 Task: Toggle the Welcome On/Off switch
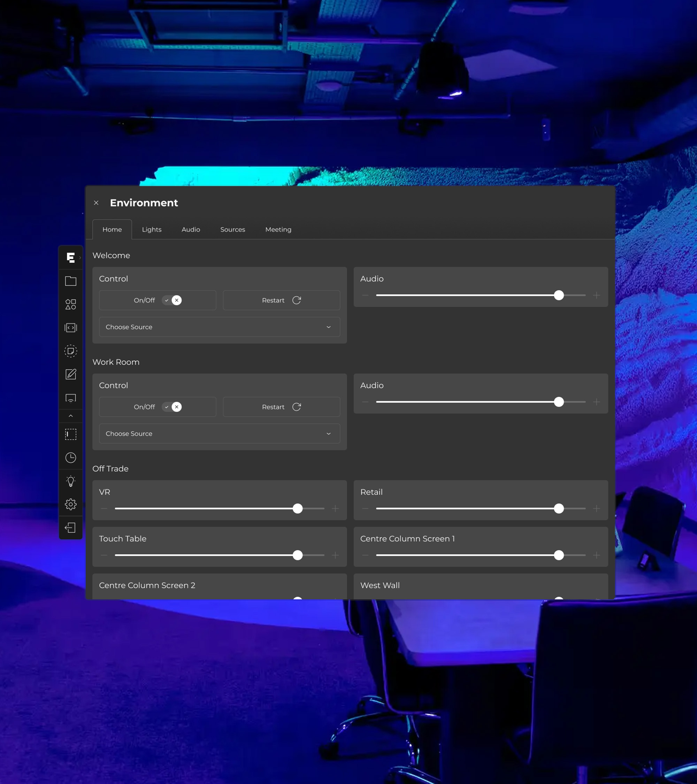172,300
